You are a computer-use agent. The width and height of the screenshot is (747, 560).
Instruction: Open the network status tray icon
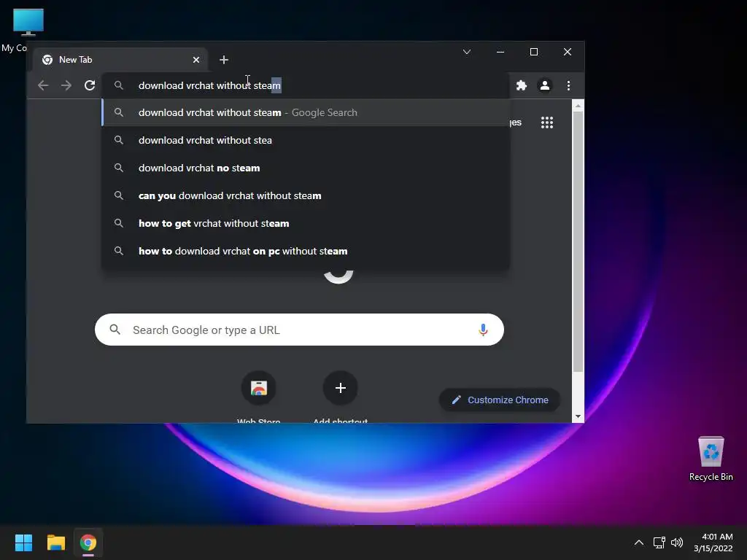(659, 542)
